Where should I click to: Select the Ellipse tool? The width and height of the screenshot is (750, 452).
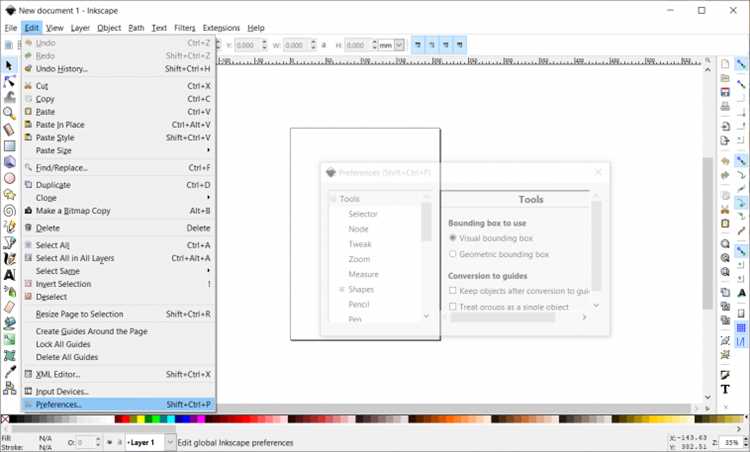[x=9, y=178]
